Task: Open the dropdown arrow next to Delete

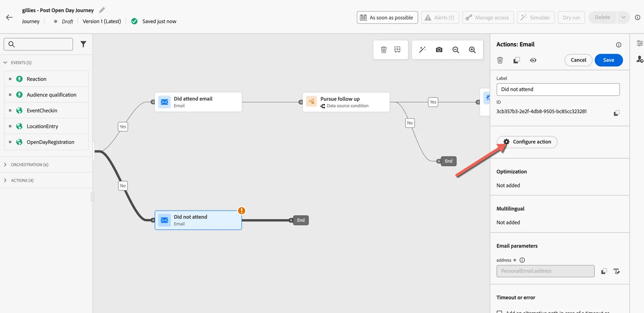Action: tap(623, 17)
